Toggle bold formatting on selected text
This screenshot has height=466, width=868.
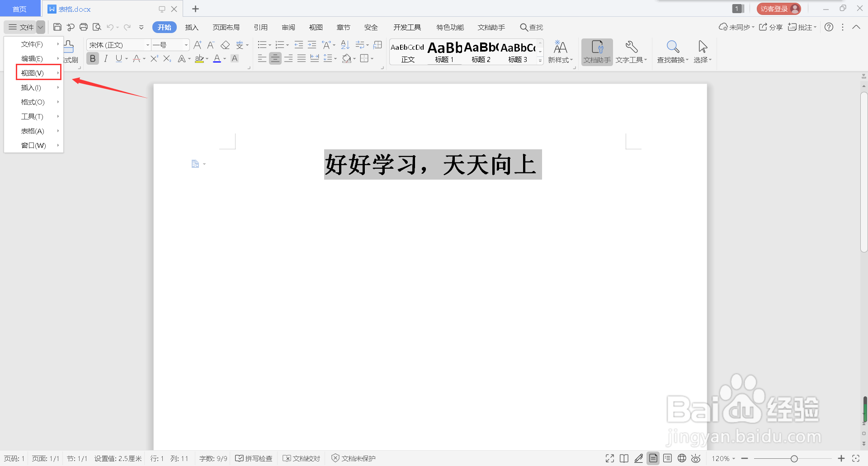coord(92,58)
